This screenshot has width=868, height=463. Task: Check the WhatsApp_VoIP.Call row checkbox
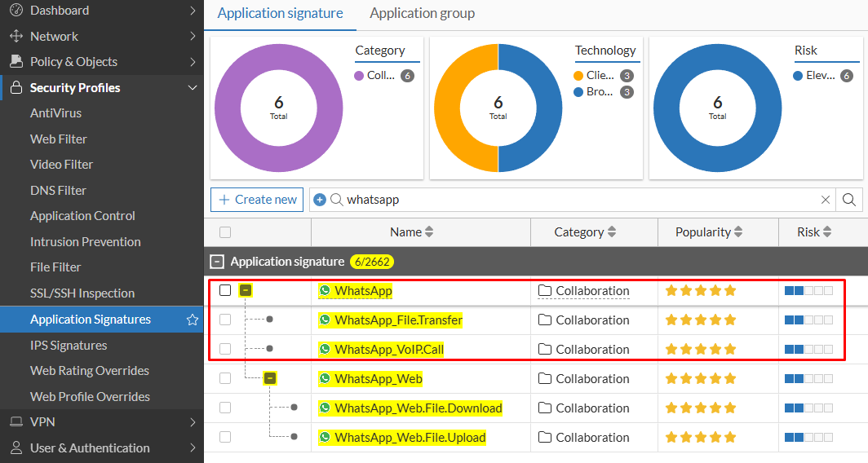click(x=225, y=349)
